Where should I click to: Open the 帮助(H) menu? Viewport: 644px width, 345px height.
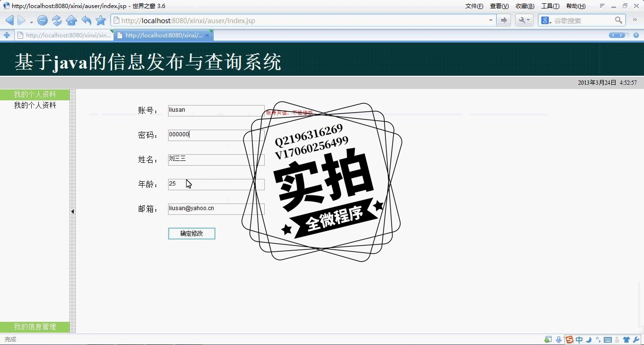(x=576, y=6)
